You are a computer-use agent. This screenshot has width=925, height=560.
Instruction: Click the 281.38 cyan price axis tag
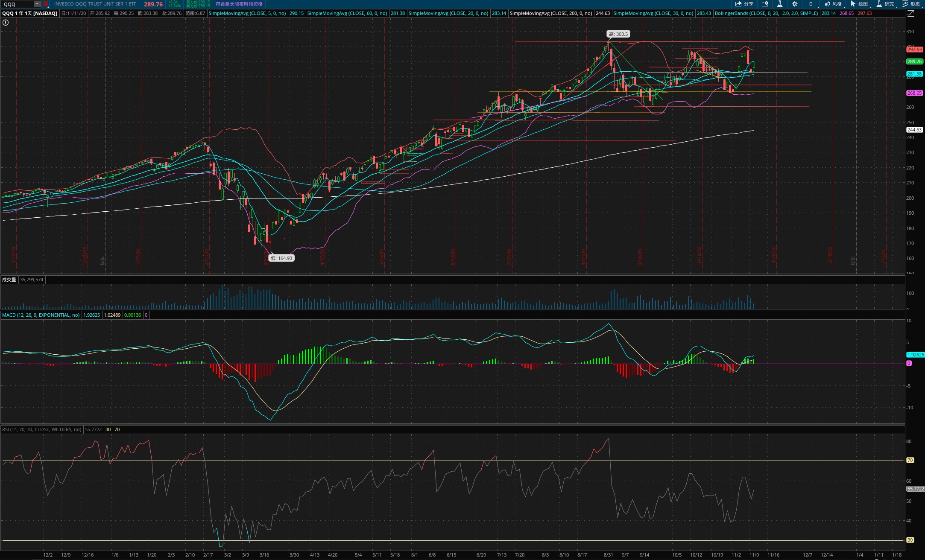914,74
